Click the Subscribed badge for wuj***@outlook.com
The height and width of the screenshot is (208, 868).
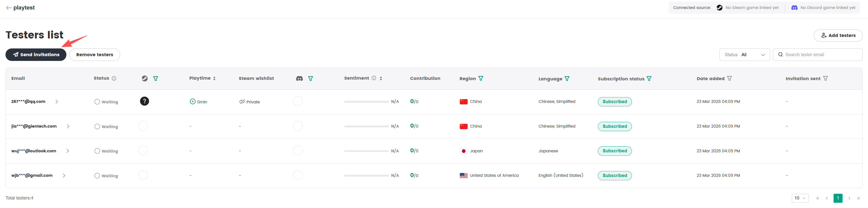[x=615, y=151]
